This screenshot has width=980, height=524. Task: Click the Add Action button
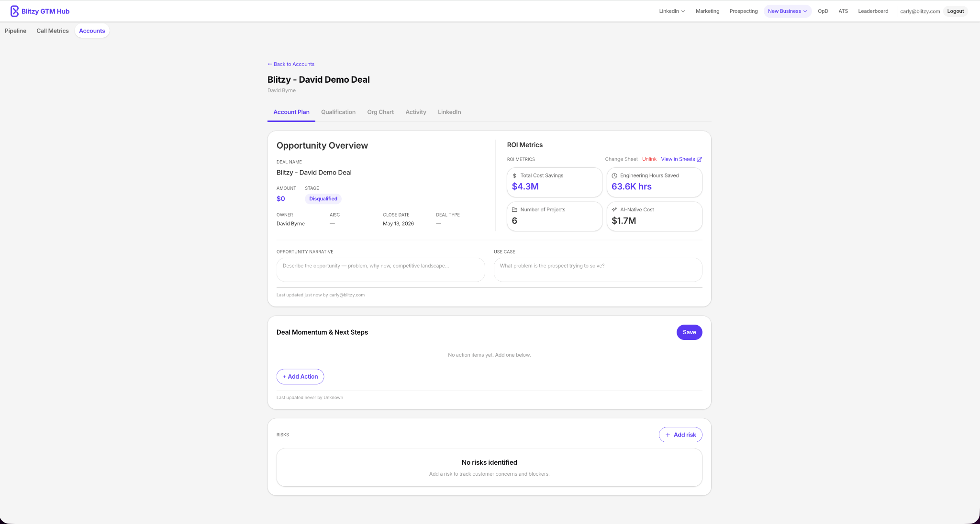[300, 377]
